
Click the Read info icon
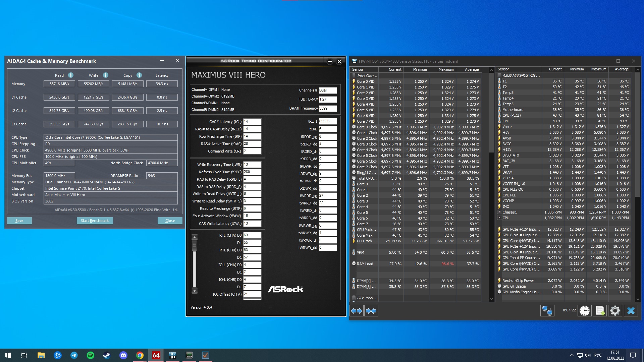(x=71, y=75)
